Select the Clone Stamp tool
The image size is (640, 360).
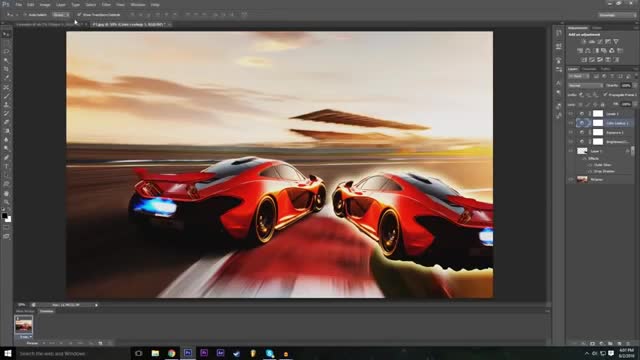pos(7,105)
